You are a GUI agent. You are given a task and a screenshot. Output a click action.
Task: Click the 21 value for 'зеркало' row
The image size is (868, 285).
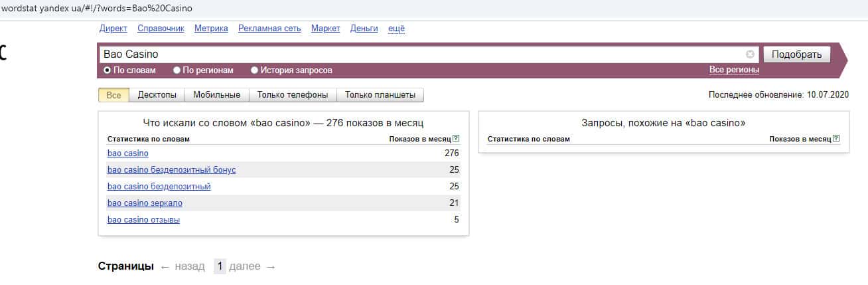(x=454, y=203)
